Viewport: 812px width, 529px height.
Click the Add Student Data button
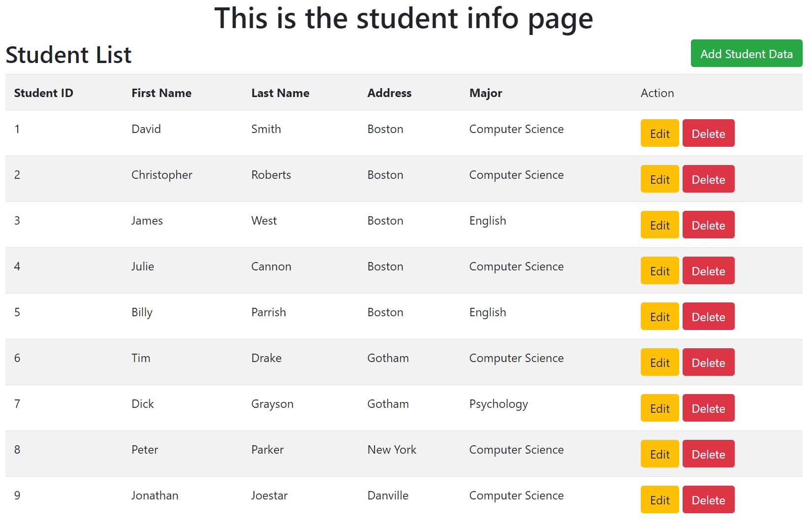pyautogui.click(x=747, y=53)
